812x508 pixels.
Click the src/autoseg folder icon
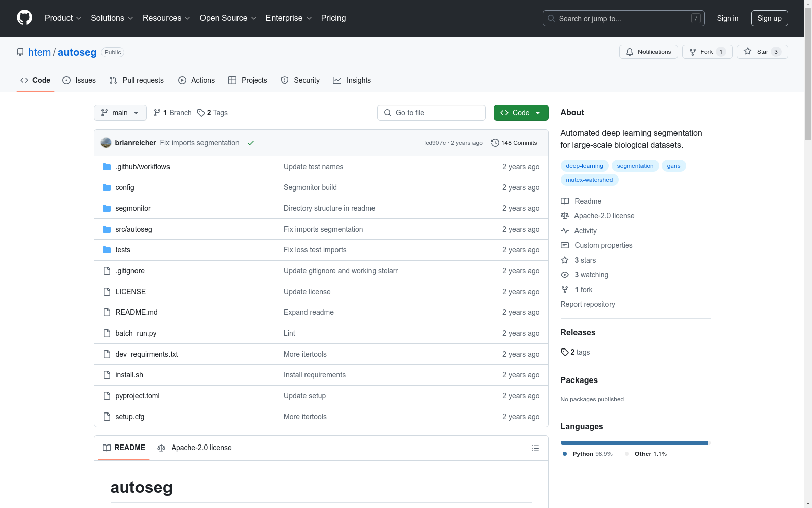click(x=107, y=229)
